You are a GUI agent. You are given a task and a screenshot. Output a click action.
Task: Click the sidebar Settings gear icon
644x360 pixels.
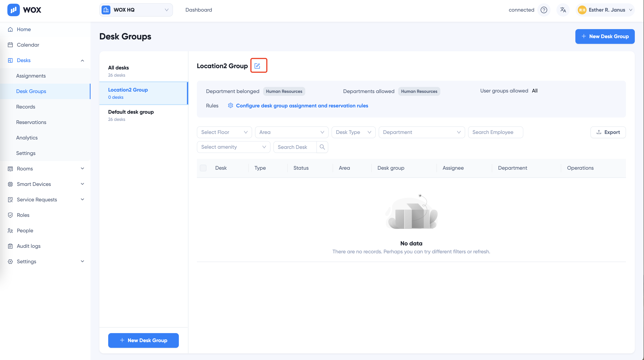point(10,262)
